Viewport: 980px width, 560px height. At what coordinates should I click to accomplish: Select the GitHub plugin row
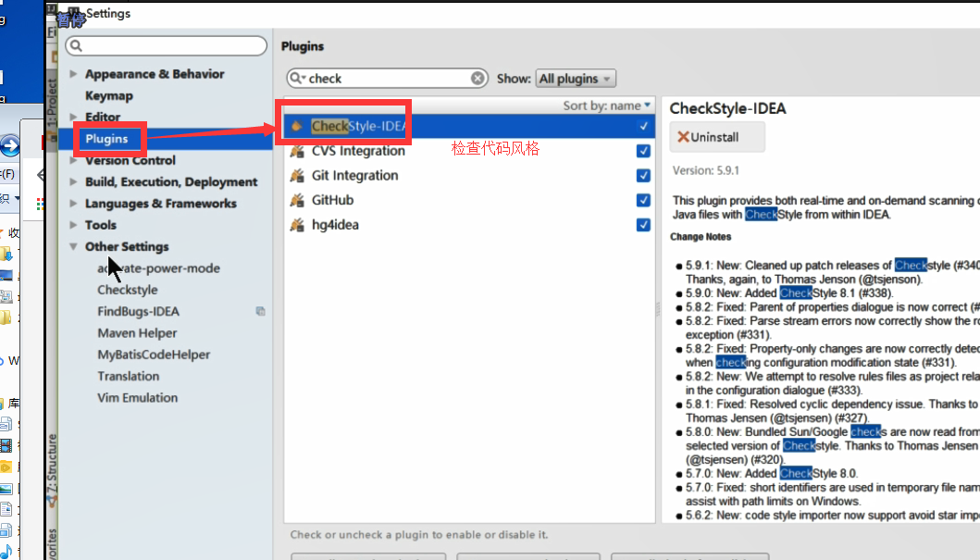[469, 200]
